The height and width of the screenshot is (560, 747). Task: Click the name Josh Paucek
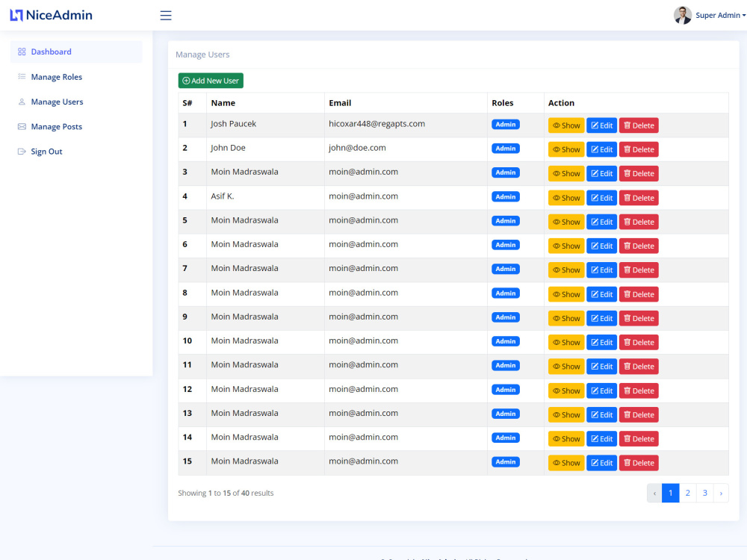233,124
